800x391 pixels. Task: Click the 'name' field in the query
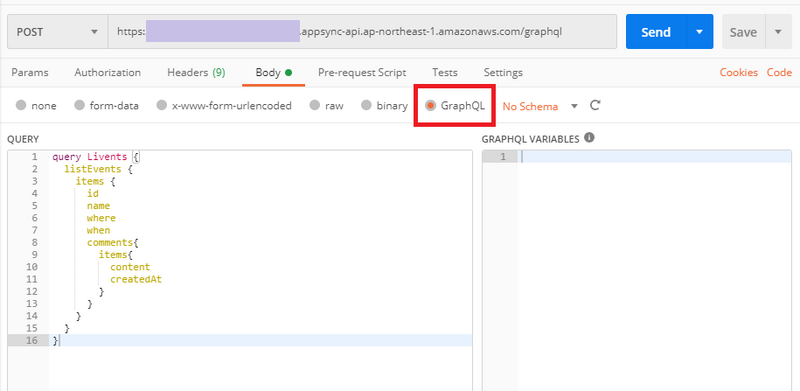pos(98,206)
